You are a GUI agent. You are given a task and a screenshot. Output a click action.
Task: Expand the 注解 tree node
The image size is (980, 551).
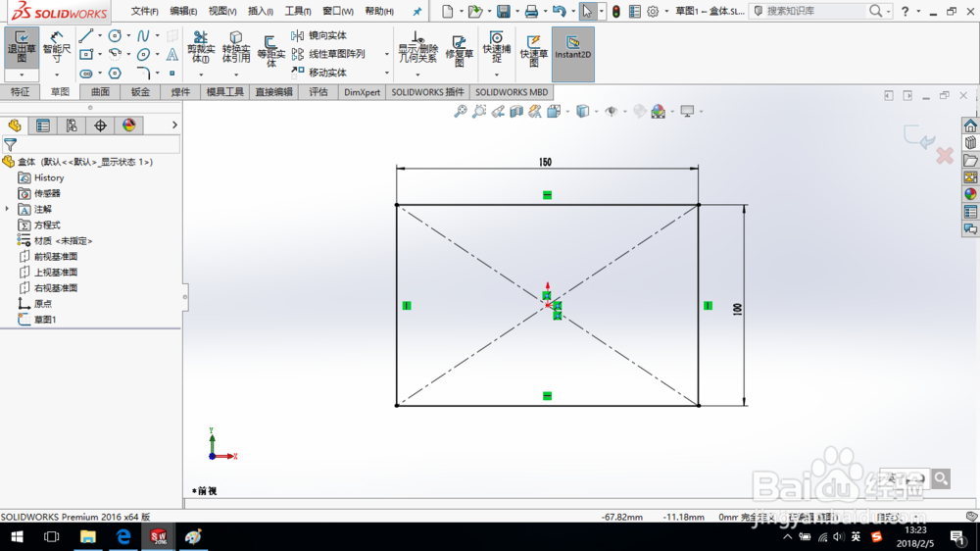[x=7, y=209]
